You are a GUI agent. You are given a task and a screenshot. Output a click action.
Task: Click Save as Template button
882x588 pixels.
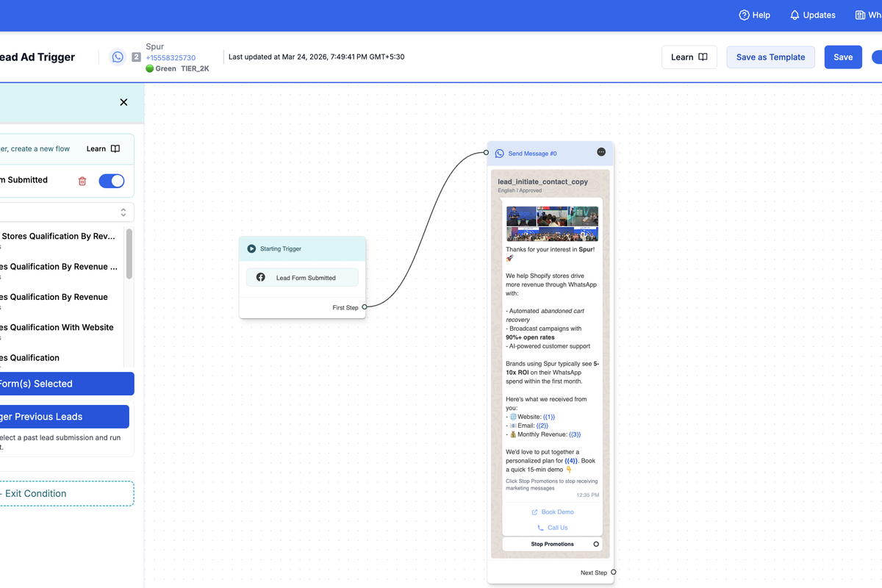tap(770, 57)
